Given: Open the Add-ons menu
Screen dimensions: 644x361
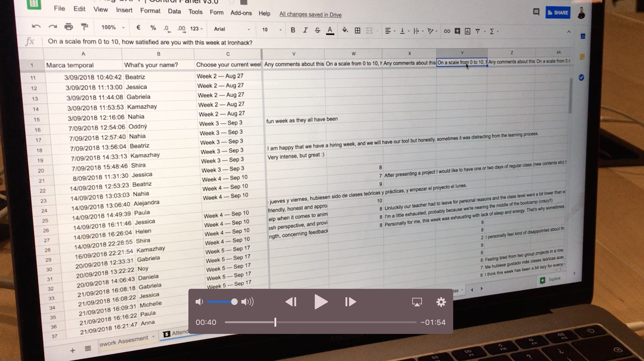Looking at the screenshot, I should (x=241, y=13).
